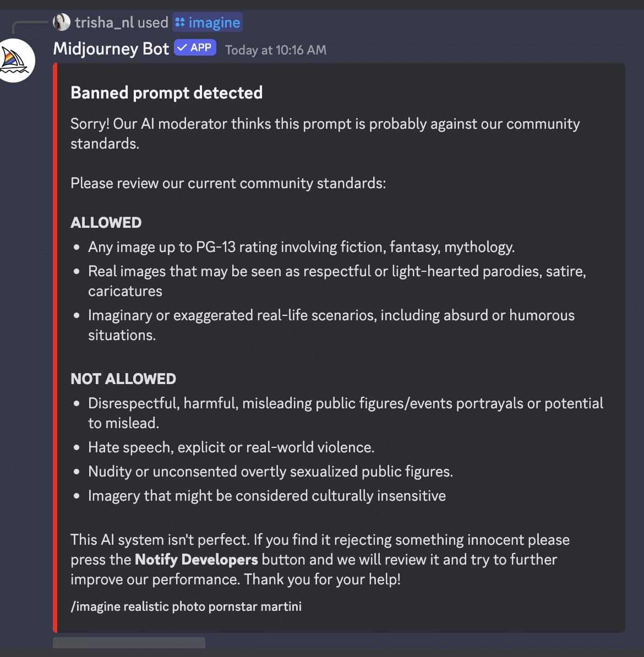The image size is (644, 657).
Task: Click the Banned prompt detected title
Action: pyautogui.click(x=166, y=92)
